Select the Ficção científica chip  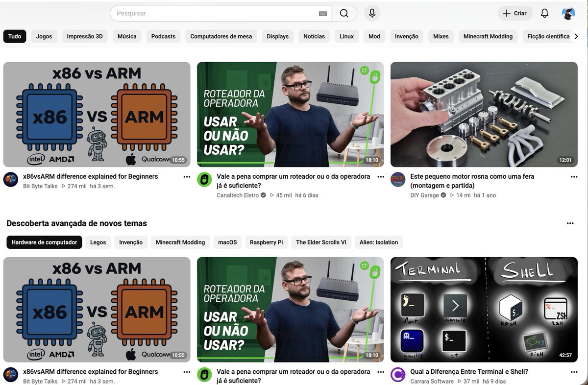[547, 36]
